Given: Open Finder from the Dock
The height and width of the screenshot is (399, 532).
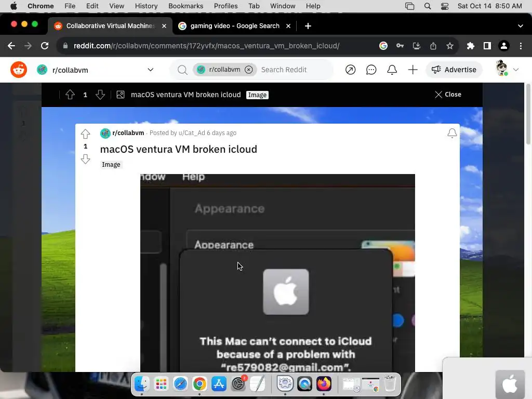Looking at the screenshot, I should pyautogui.click(x=142, y=384).
